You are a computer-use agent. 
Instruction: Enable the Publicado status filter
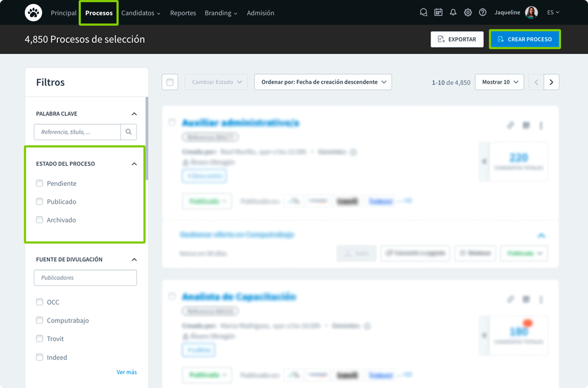point(40,202)
